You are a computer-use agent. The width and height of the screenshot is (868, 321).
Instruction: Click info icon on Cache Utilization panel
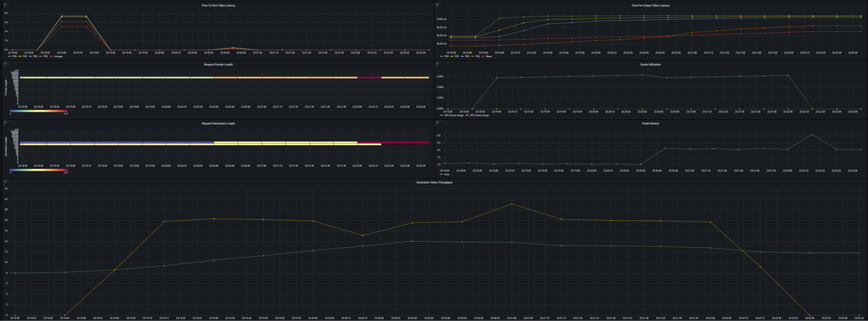point(437,63)
